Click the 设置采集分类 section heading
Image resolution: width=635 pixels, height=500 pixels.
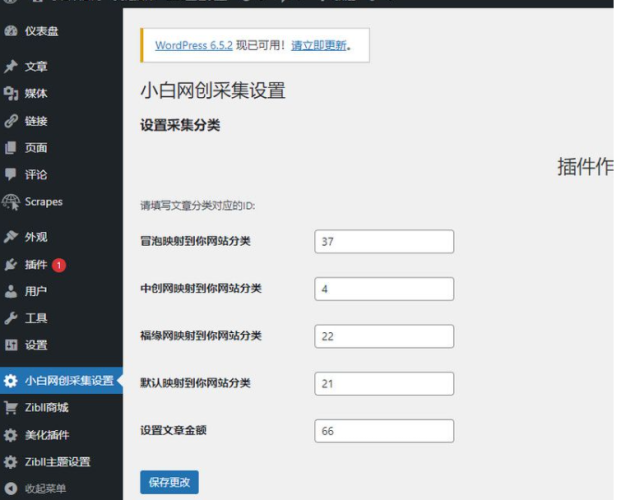tap(180, 126)
